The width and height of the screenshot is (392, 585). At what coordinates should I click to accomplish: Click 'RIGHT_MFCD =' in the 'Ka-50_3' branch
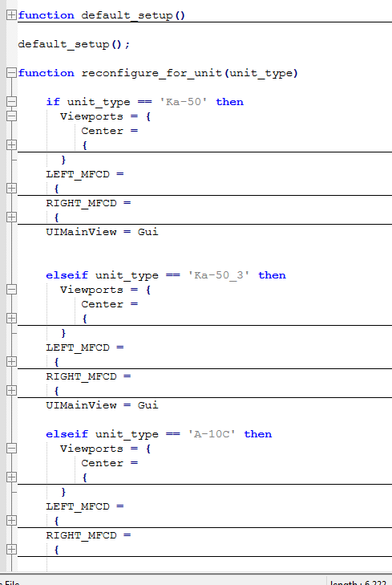[x=88, y=377]
